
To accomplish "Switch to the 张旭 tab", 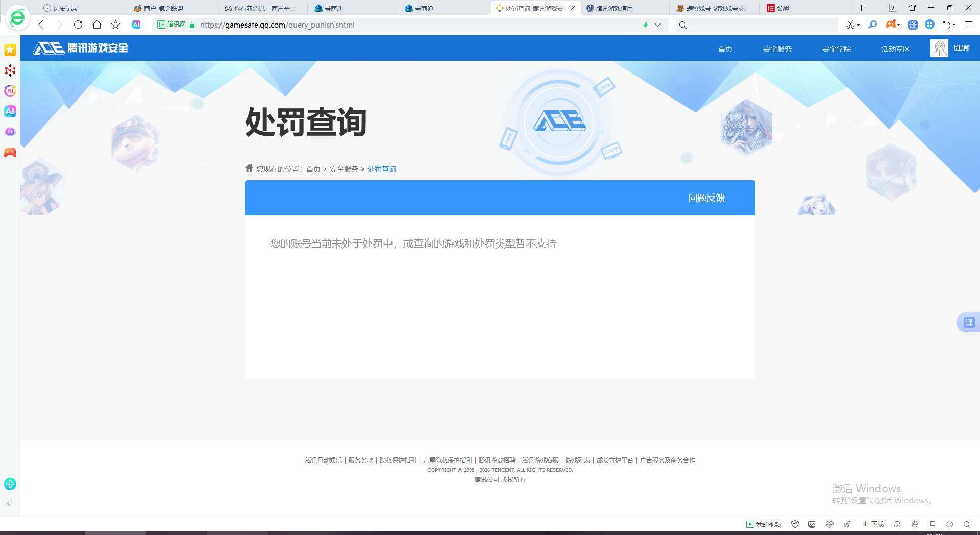I will (805, 8).
